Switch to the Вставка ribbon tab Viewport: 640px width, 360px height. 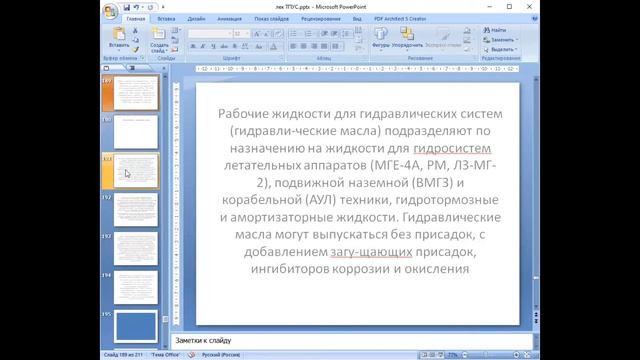point(166,19)
